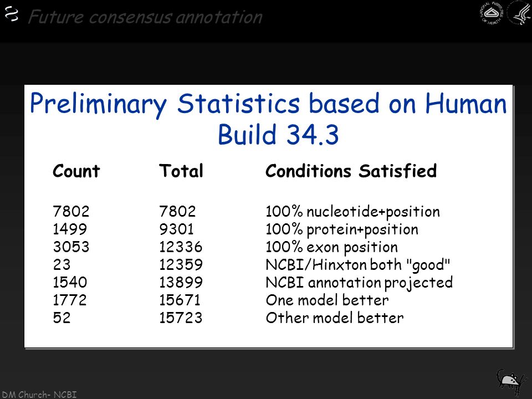Select total value 12336
This screenshot has height=399, width=532.
click(x=181, y=247)
